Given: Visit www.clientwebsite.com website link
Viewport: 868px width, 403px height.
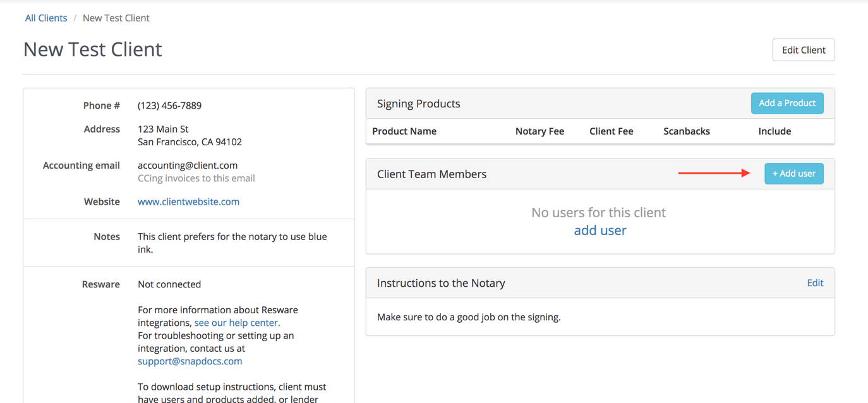Looking at the screenshot, I should [188, 201].
